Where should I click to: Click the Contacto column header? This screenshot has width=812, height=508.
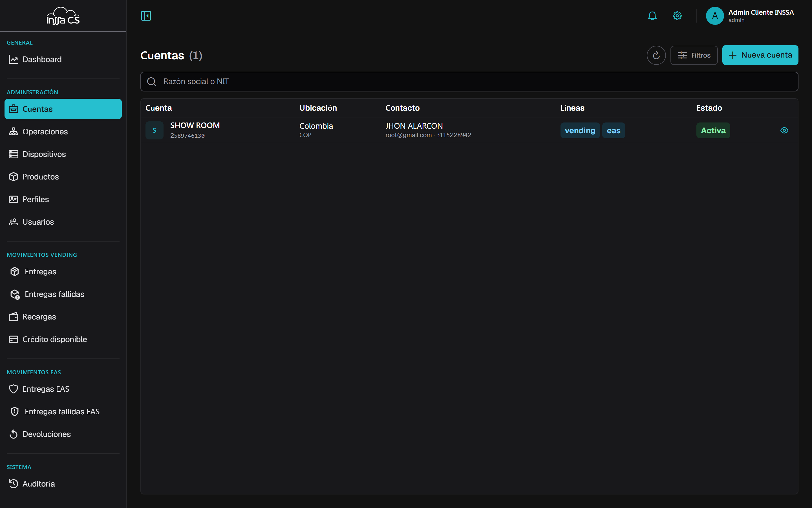tap(402, 108)
